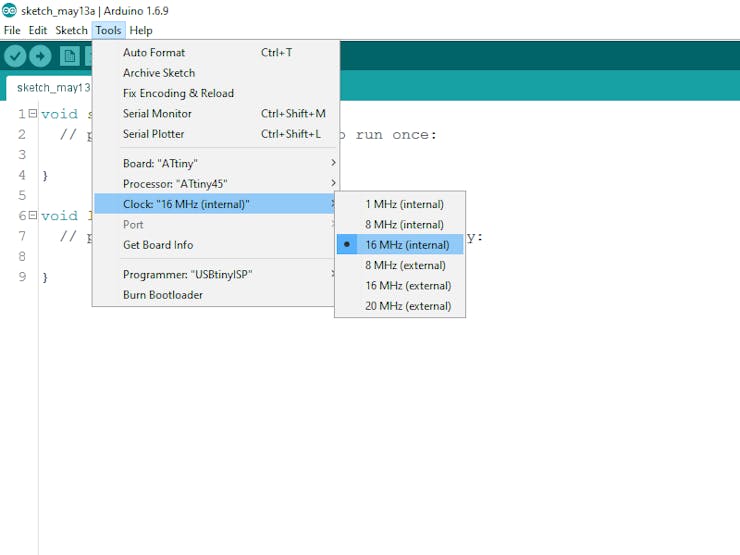Choose Auto Format from Tools menu
Viewport: 740px width, 555px height.
click(x=216, y=52)
